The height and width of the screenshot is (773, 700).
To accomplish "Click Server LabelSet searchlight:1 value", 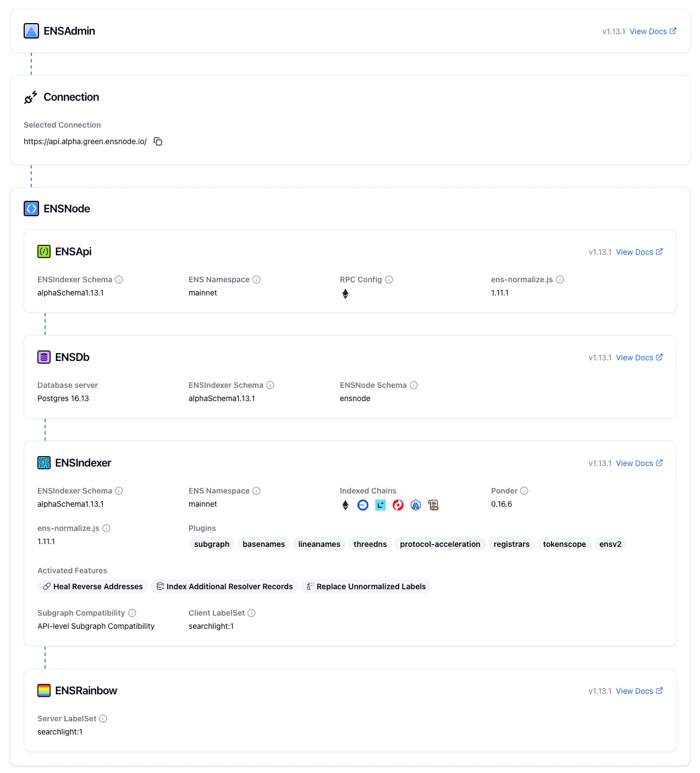I will tap(60, 732).
